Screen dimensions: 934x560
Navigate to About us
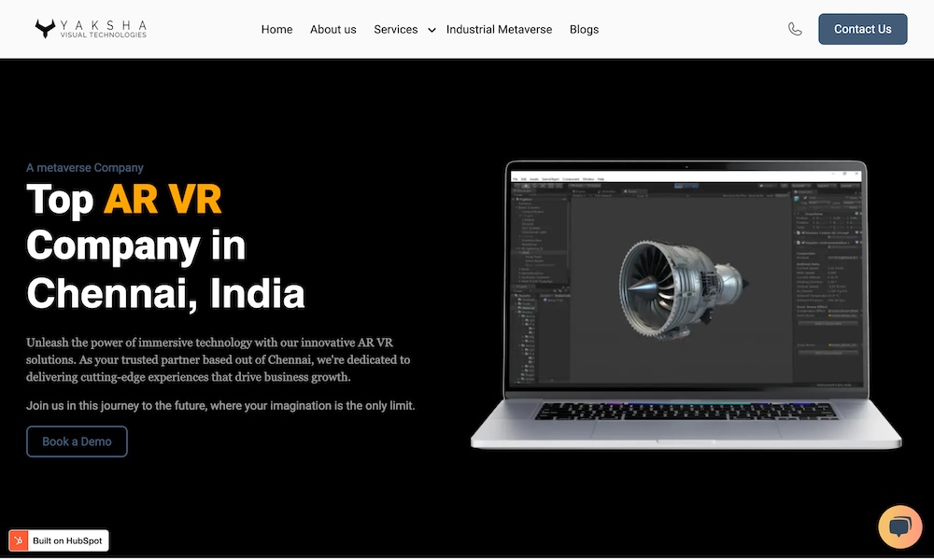333,29
